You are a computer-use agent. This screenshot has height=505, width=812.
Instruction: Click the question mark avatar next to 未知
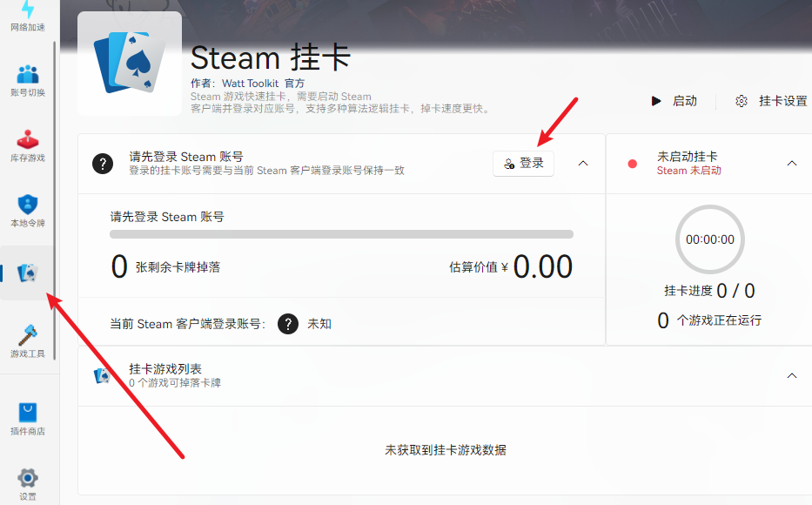click(x=288, y=324)
